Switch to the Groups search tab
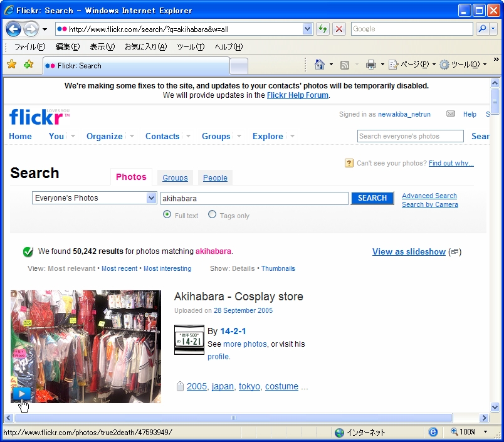The width and height of the screenshot is (504, 442). tap(175, 178)
